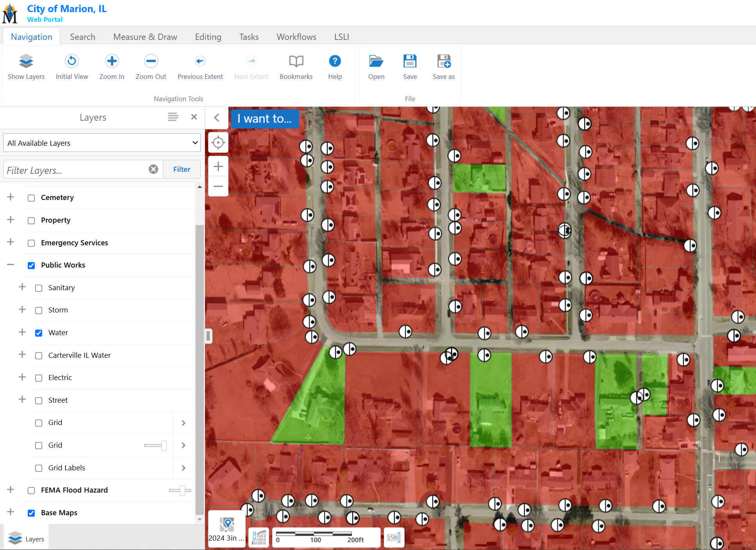Turn on the Cemetery layer
Screen dimensions: 756x550
click(31, 198)
